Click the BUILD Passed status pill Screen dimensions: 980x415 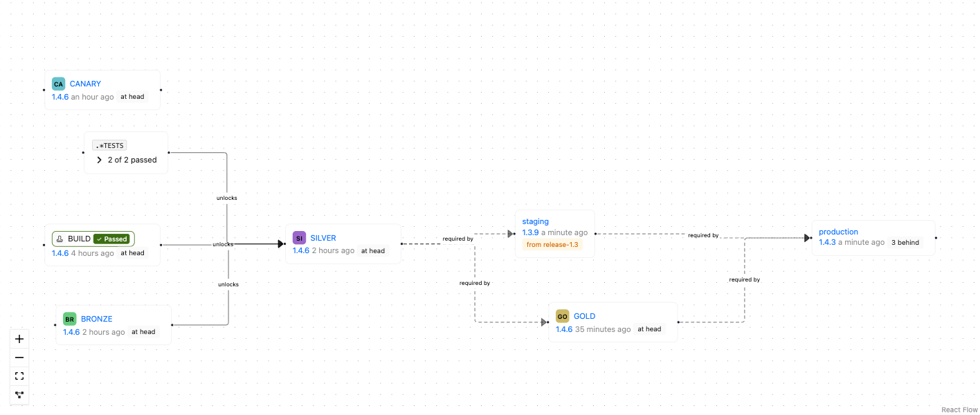(93, 239)
